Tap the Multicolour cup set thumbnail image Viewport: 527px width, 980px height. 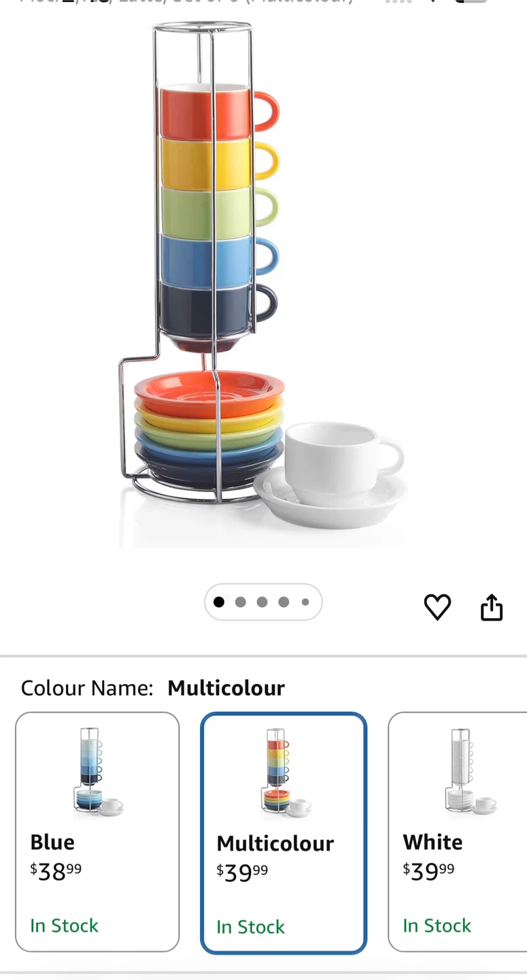[284, 772]
